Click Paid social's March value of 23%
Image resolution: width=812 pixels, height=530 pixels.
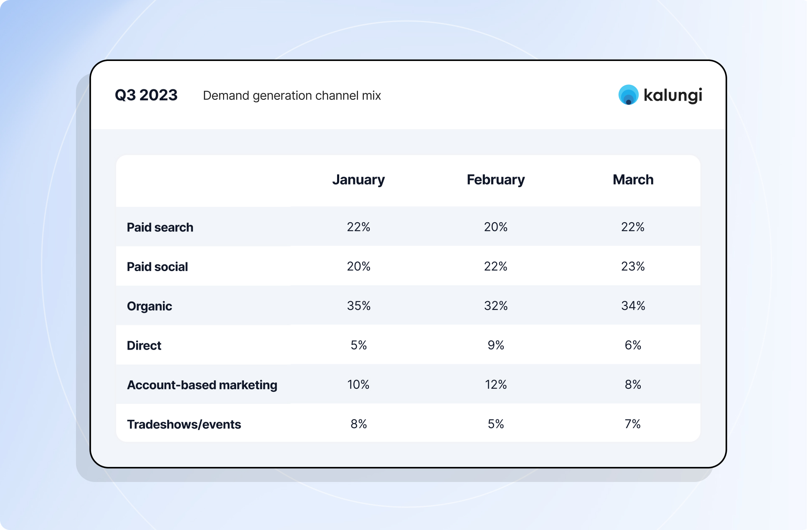click(633, 266)
